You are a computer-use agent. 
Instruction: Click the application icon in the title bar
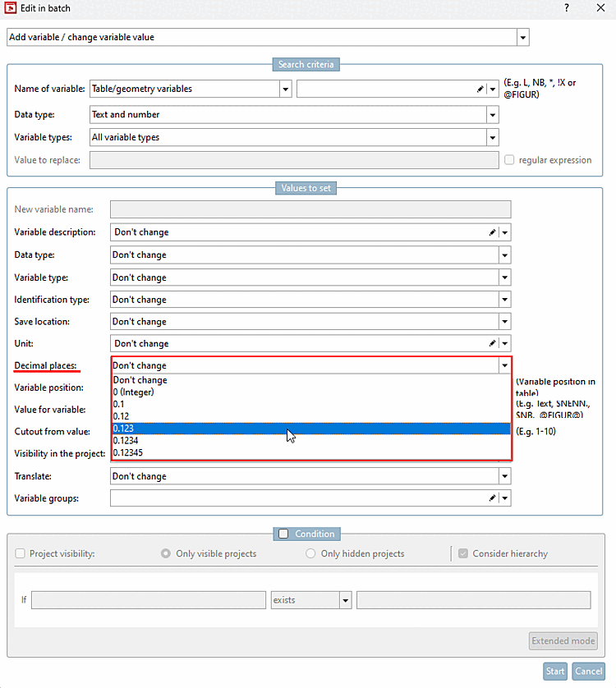(10, 8)
